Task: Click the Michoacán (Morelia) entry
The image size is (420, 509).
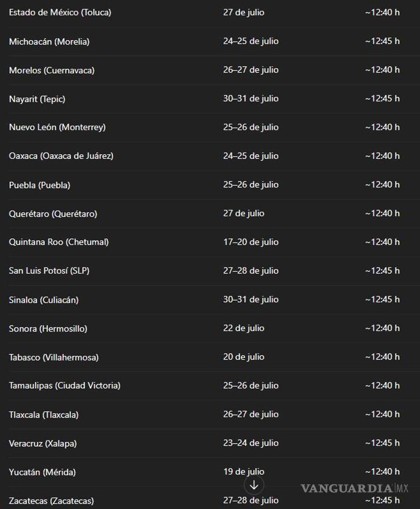Action: pyautogui.click(x=49, y=42)
